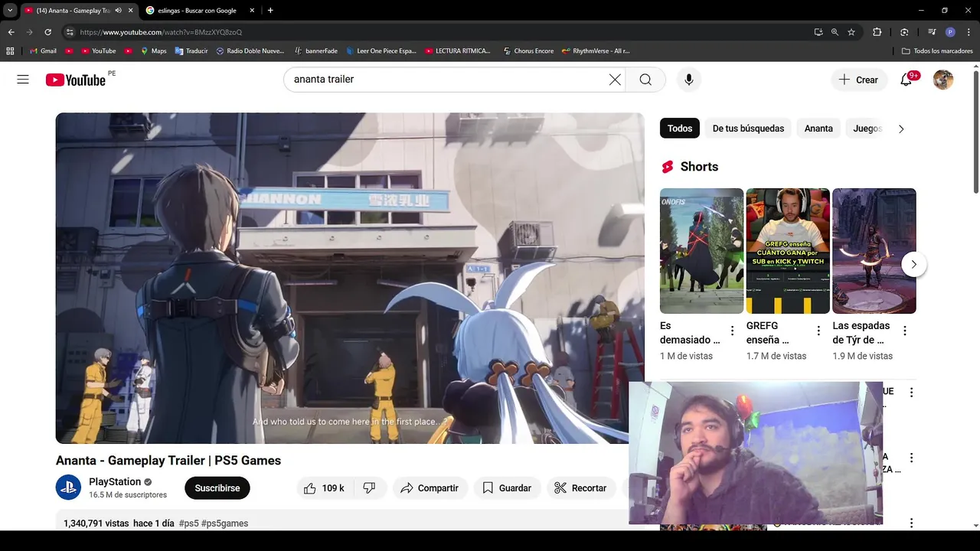Switch to Ananta Gameplay Trailer tab
This screenshot has height=551, width=980.
pyautogui.click(x=73, y=11)
